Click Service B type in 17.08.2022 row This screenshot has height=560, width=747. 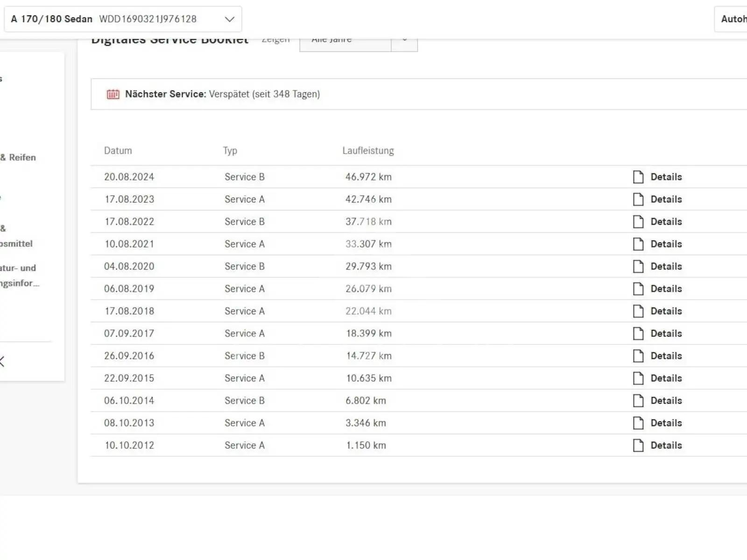tap(245, 222)
